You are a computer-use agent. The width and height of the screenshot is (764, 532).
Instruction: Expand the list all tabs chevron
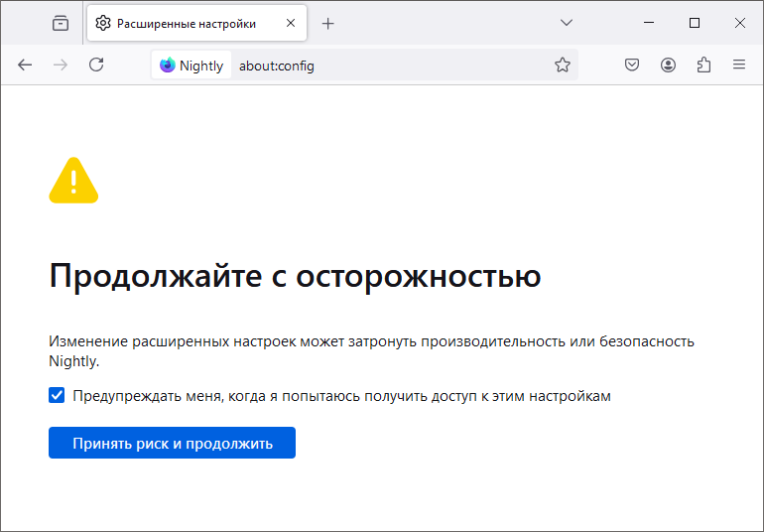coord(567,23)
